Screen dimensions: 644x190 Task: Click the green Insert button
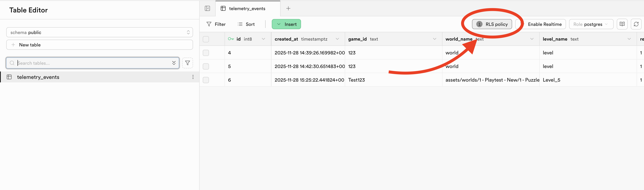coord(286,24)
